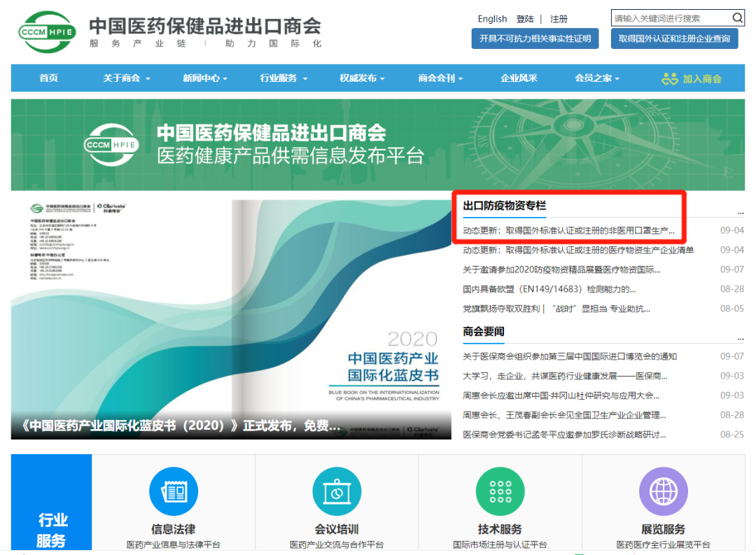Open the 展览服务 globe icon
Screen dimensions: 756x555
tap(663, 491)
